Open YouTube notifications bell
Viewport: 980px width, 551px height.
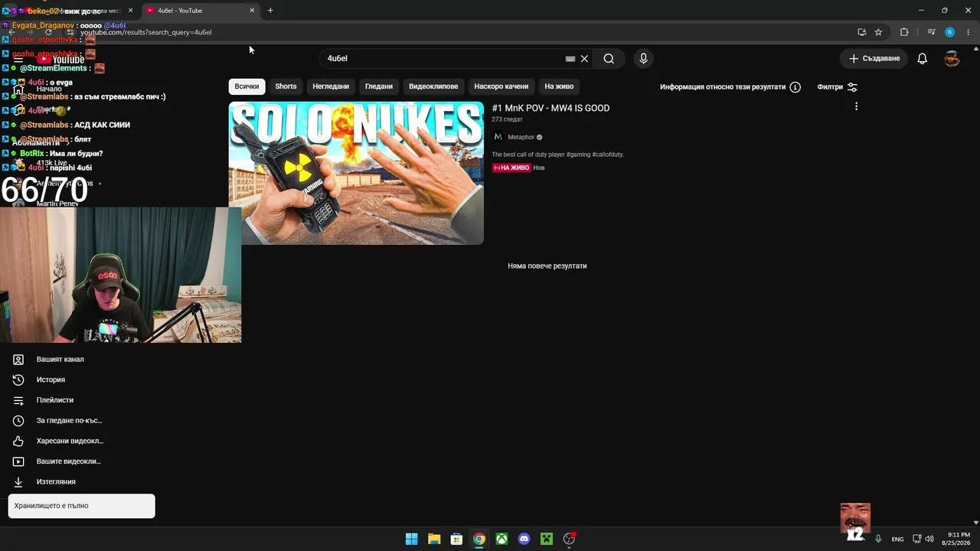pyautogui.click(x=923, y=58)
